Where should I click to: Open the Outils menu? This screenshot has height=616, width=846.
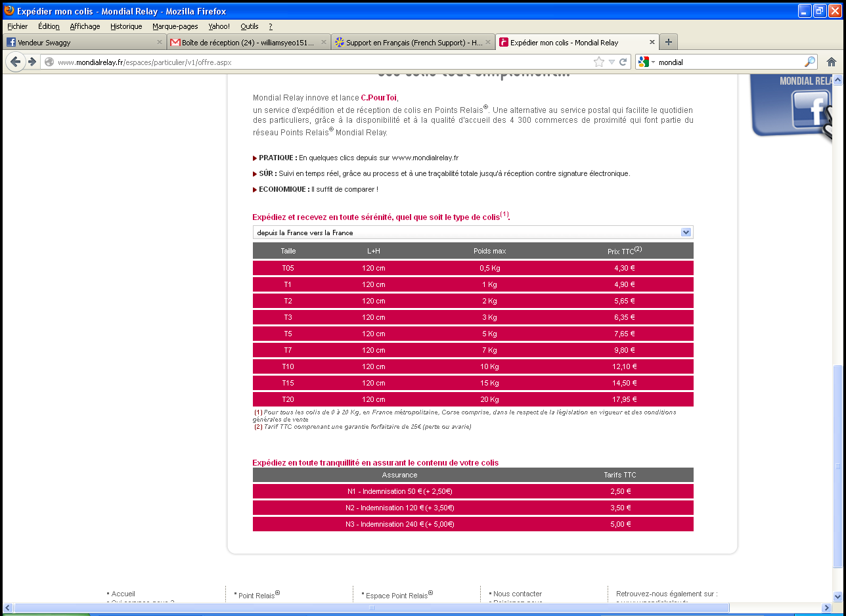coord(250,26)
